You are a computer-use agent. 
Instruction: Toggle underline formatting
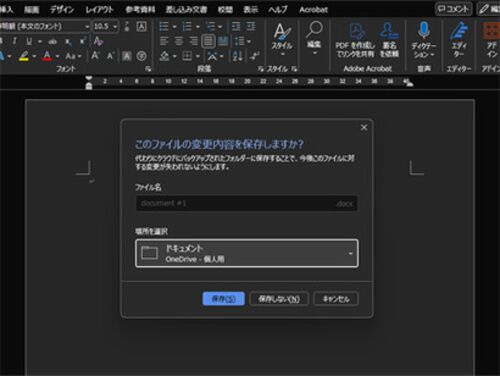(29, 41)
